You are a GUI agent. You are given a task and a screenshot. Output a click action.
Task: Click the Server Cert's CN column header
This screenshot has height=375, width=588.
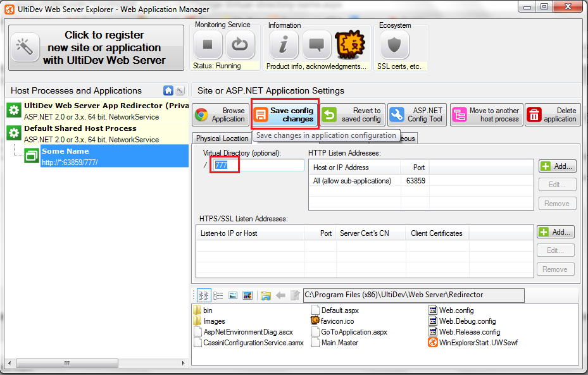click(x=371, y=233)
